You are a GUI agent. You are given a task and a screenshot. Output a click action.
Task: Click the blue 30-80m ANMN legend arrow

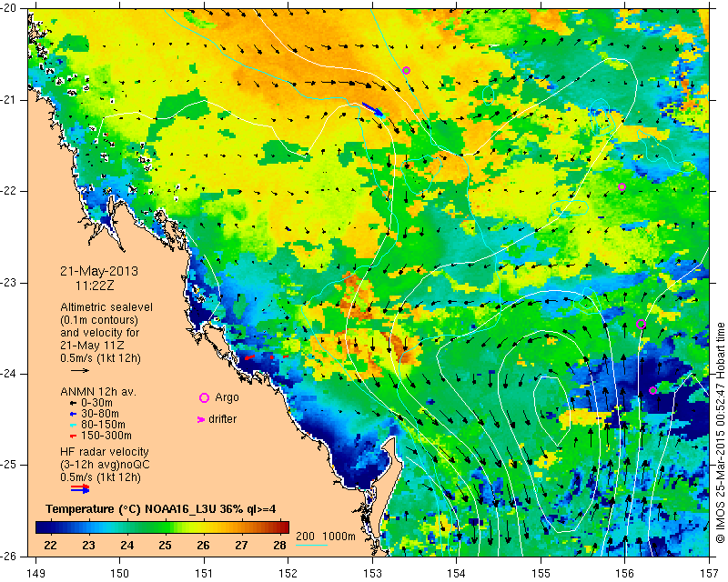[73, 414]
